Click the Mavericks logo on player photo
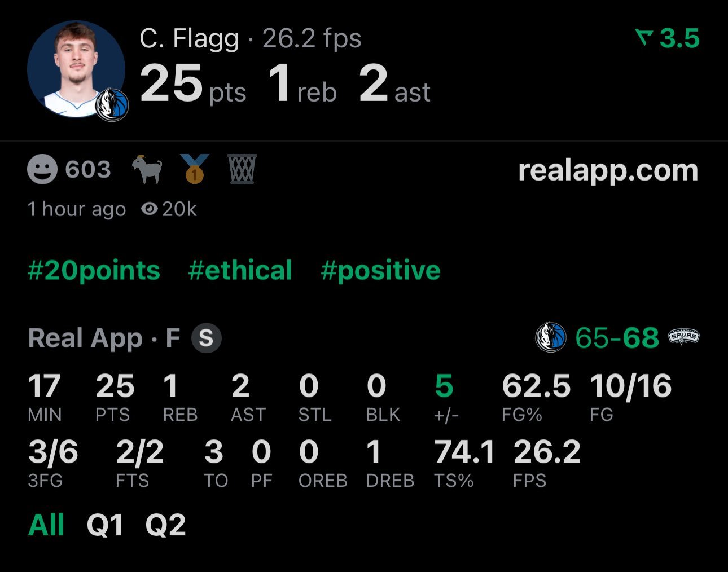Viewport: 728px width, 572px height. click(x=112, y=105)
